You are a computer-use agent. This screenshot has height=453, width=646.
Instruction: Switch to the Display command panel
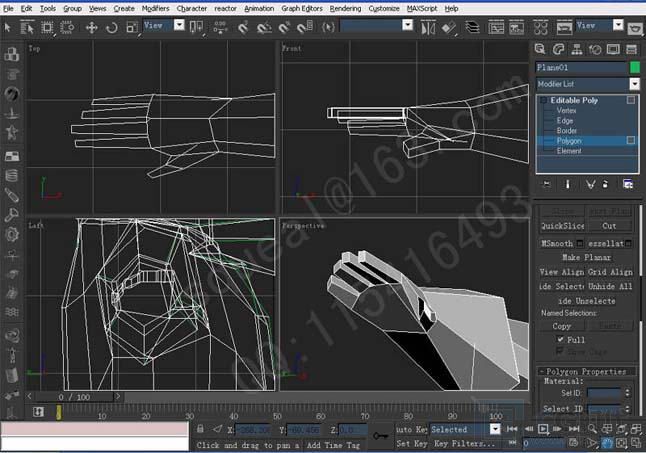point(613,49)
